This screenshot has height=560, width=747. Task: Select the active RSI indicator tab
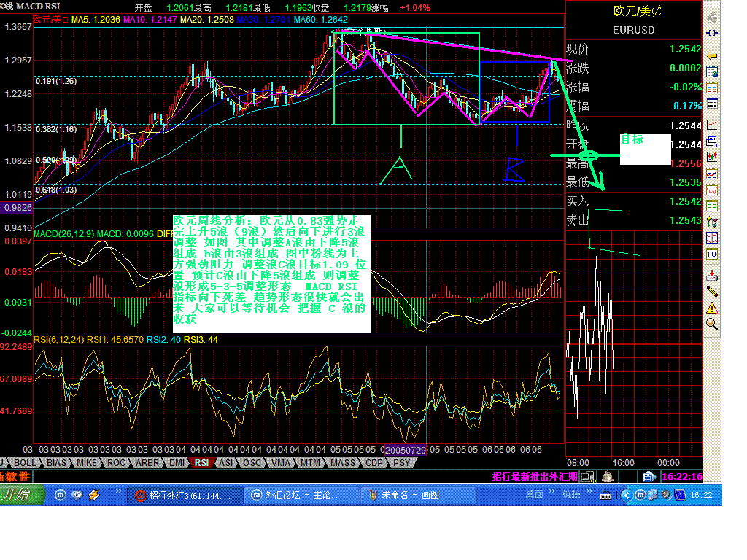pos(201,463)
